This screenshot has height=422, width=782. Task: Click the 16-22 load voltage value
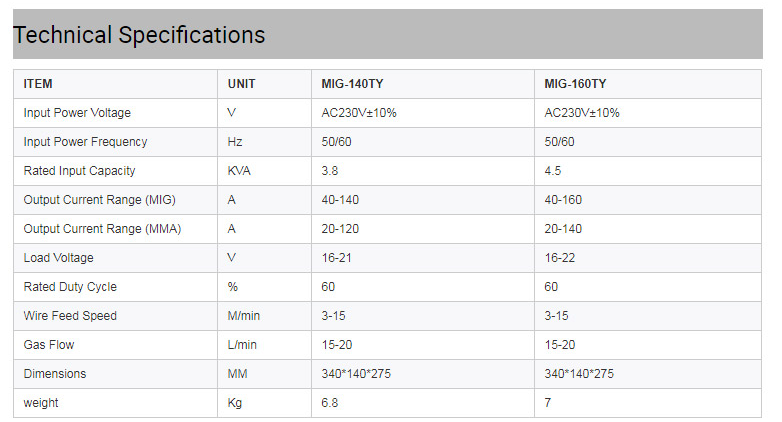click(558, 258)
